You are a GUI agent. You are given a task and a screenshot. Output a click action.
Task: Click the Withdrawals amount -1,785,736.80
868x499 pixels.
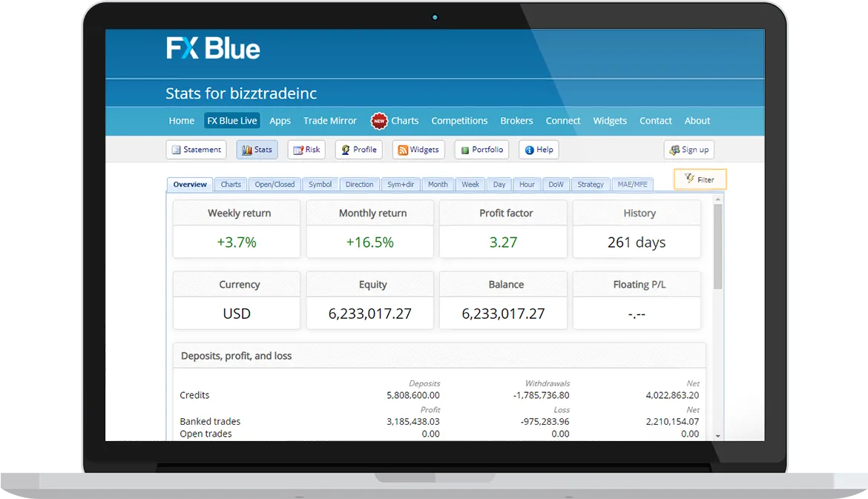[541, 395]
